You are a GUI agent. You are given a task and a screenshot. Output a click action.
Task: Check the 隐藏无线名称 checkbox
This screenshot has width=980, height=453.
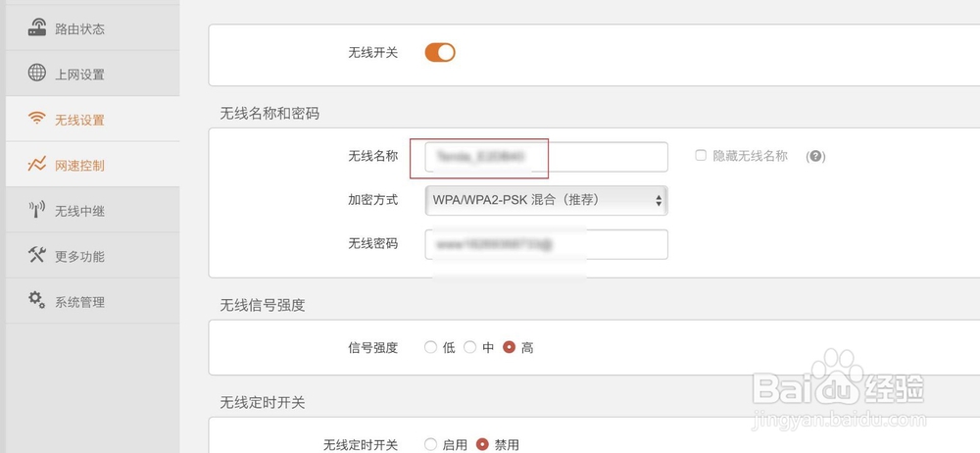(701, 155)
